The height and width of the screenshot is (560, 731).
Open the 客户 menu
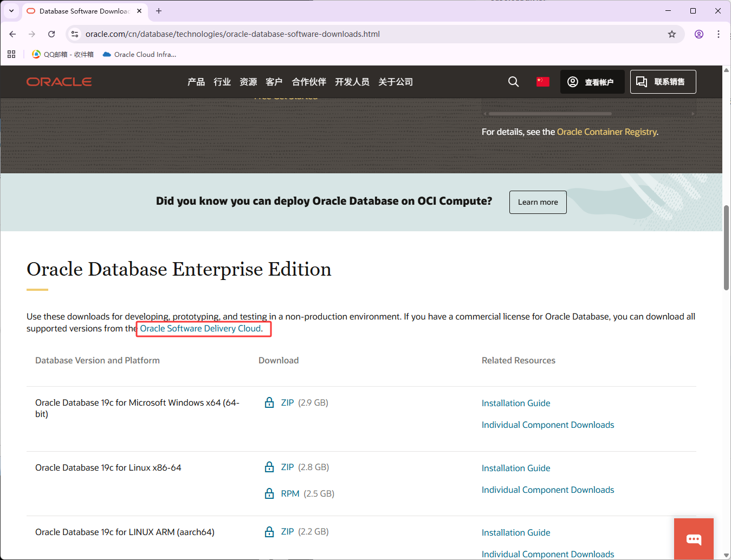tap(274, 82)
